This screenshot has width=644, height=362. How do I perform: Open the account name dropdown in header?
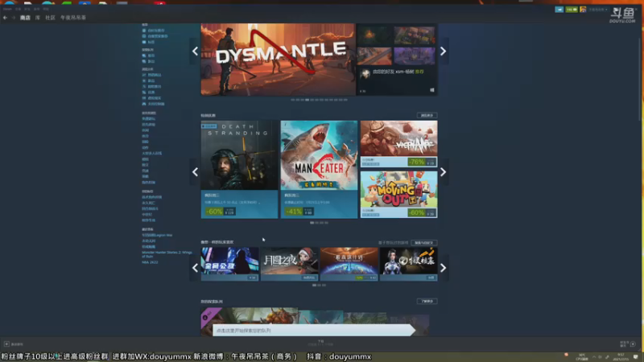pos(598,10)
